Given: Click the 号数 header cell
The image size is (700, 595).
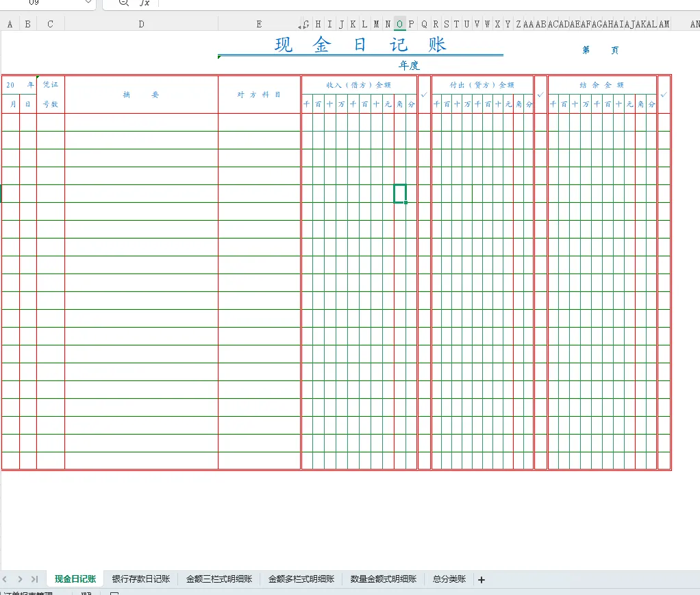Looking at the screenshot, I should coord(51,104).
